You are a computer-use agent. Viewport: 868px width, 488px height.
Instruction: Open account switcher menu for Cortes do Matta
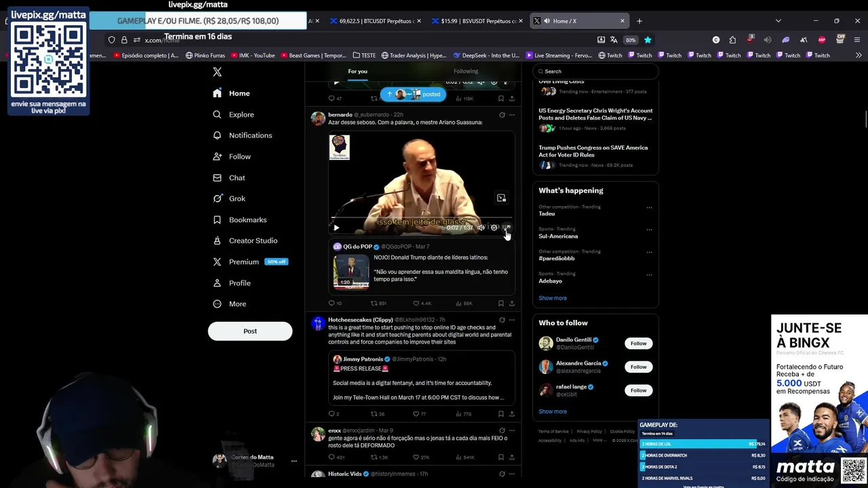(294, 461)
